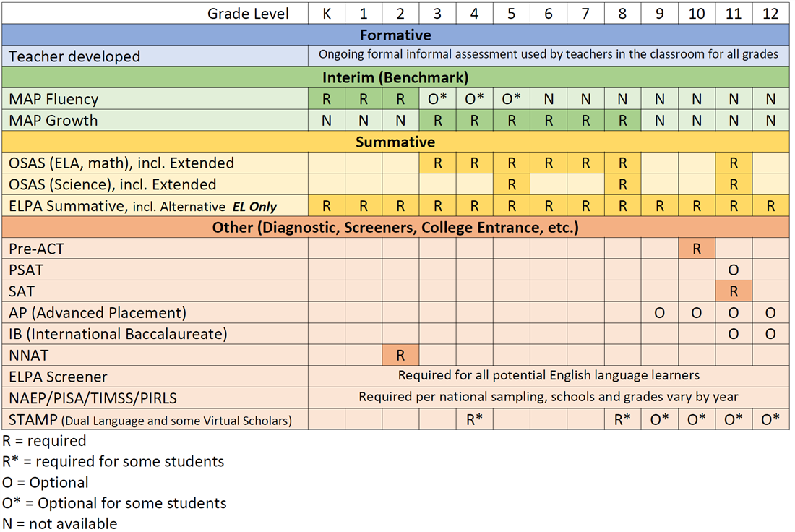Click SAT 'R' cell for grade 11
The height and width of the screenshot is (532, 795).
[734, 291]
